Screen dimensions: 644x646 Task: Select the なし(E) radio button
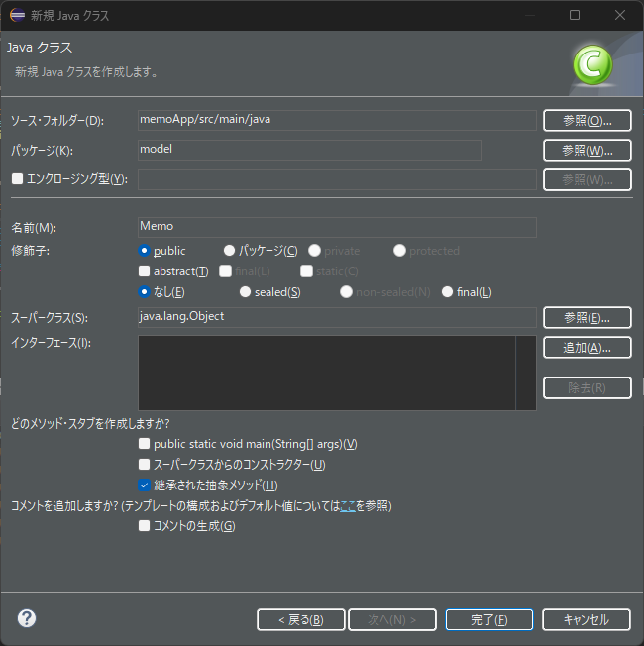pyautogui.click(x=144, y=292)
